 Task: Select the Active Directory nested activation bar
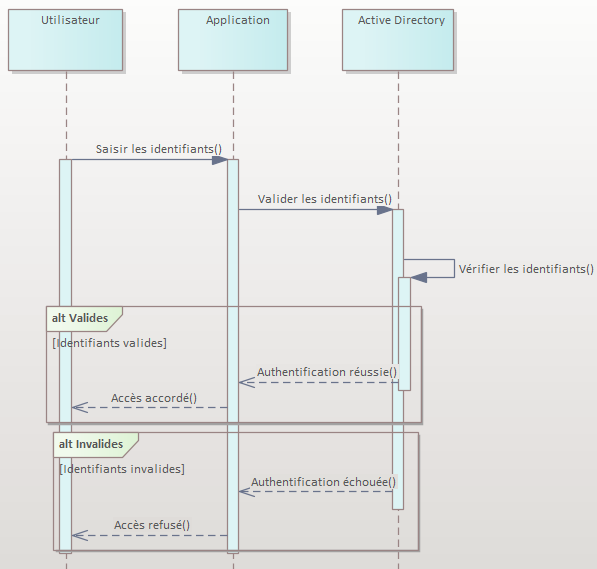click(x=404, y=334)
